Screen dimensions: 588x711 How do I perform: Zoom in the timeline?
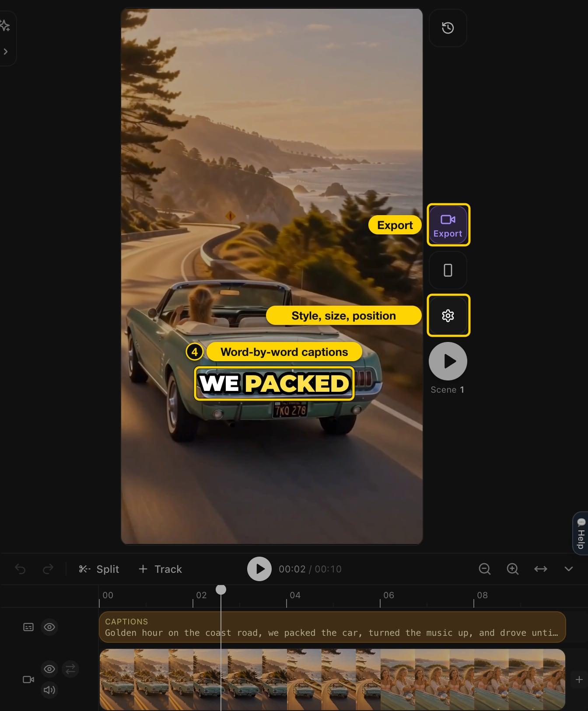click(x=512, y=569)
